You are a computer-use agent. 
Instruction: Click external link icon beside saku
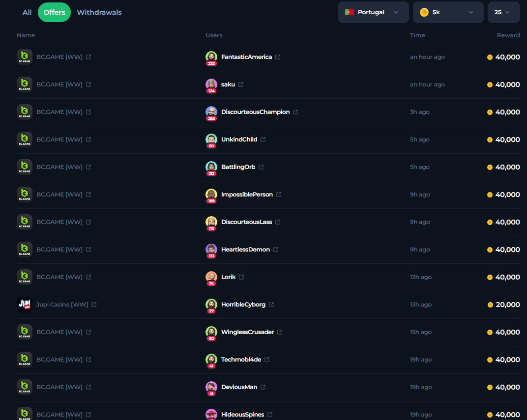click(x=241, y=84)
